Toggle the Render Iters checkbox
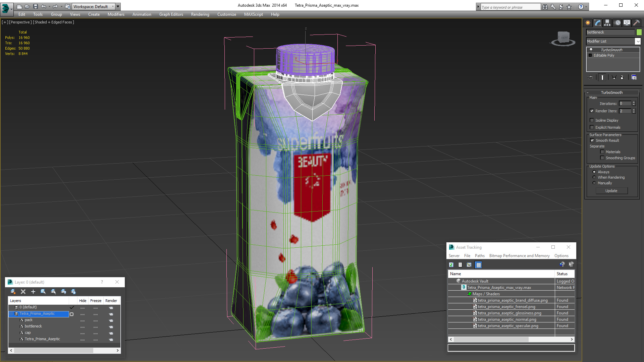The image size is (644, 362). (x=592, y=111)
